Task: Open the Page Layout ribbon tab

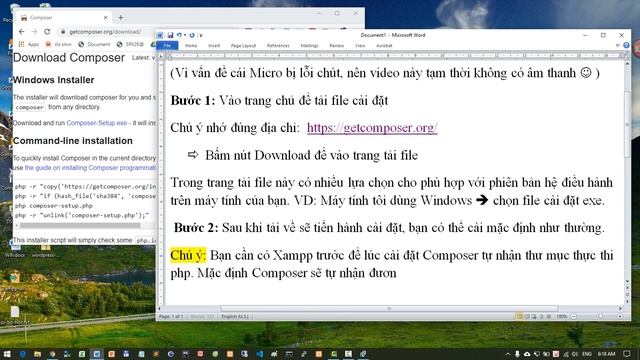Action: click(243, 46)
